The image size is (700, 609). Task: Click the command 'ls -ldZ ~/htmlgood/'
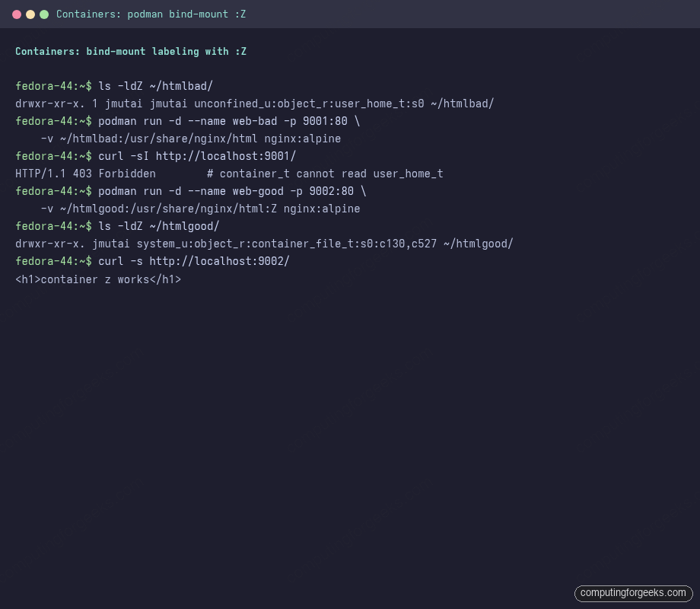(158, 226)
